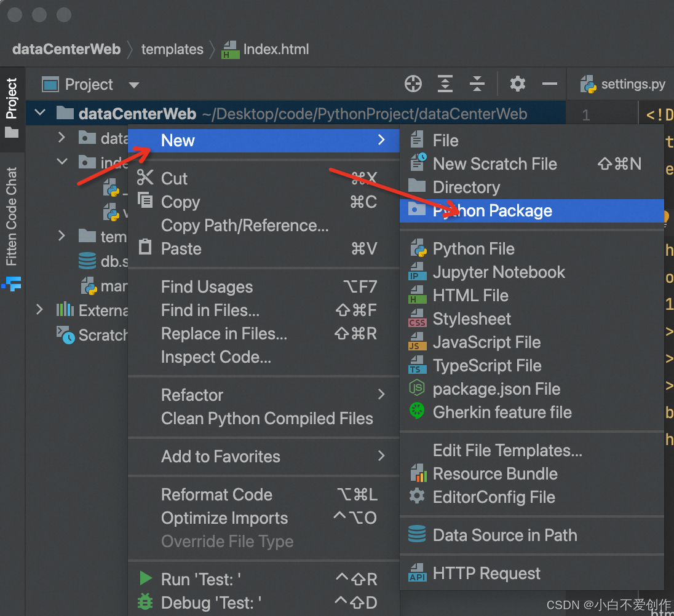Collapse the dataCenterWeb root folder
The image size is (674, 616).
[x=40, y=113]
